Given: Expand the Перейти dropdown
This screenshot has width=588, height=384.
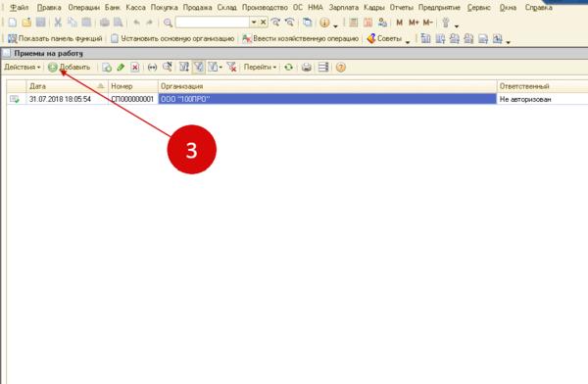Looking at the screenshot, I should tap(260, 68).
